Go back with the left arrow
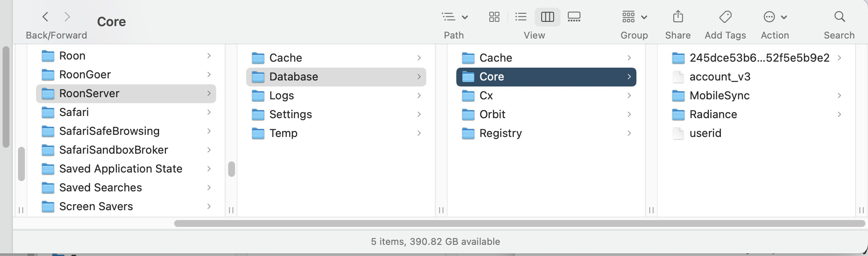The width and height of the screenshot is (868, 256). tap(45, 17)
